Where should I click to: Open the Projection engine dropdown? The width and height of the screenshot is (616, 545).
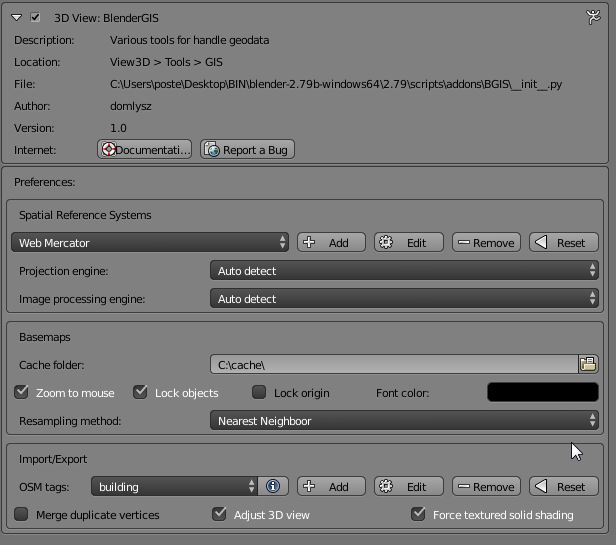pyautogui.click(x=404, y=271)
